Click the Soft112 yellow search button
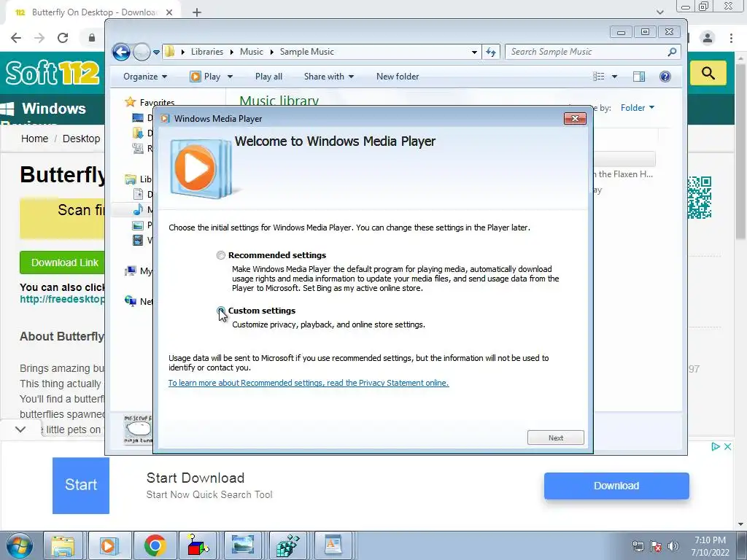This screenshot has height=560, width=747. [708, 73]
